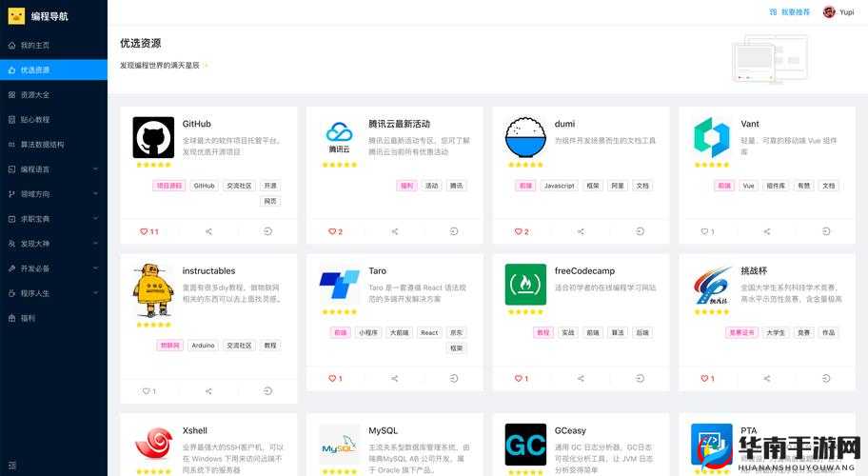This screenshot has height=476, width=868.
Task: Click the Vue tag on Vant card
Action: click(x=748, y=186)
